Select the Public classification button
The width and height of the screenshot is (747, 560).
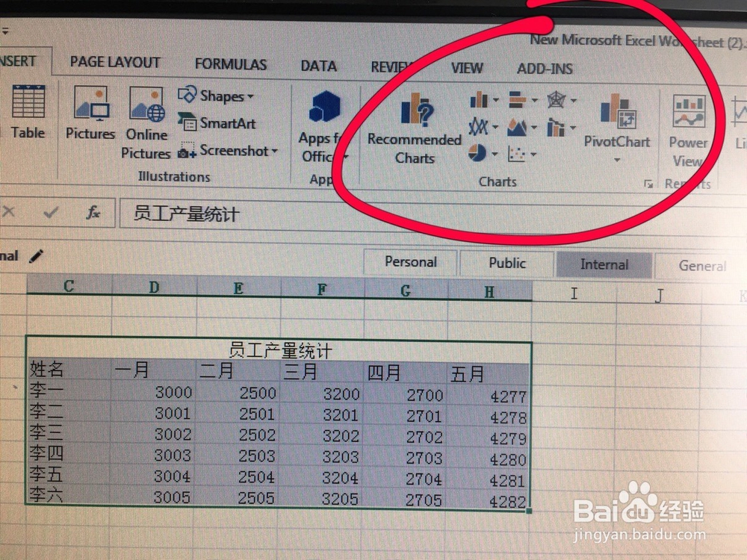[x=507, y=264]
